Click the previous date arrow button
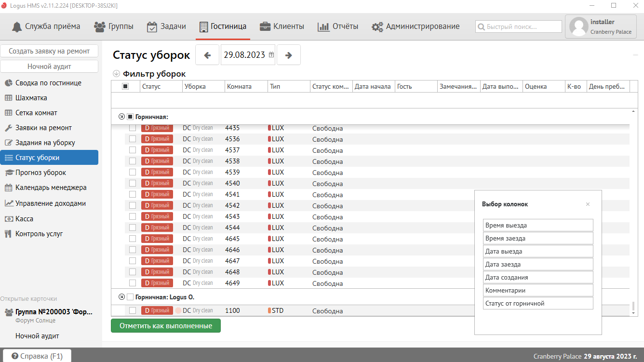Screen dimensions: 644x362 pyautogui.click(x=207, y=55)
